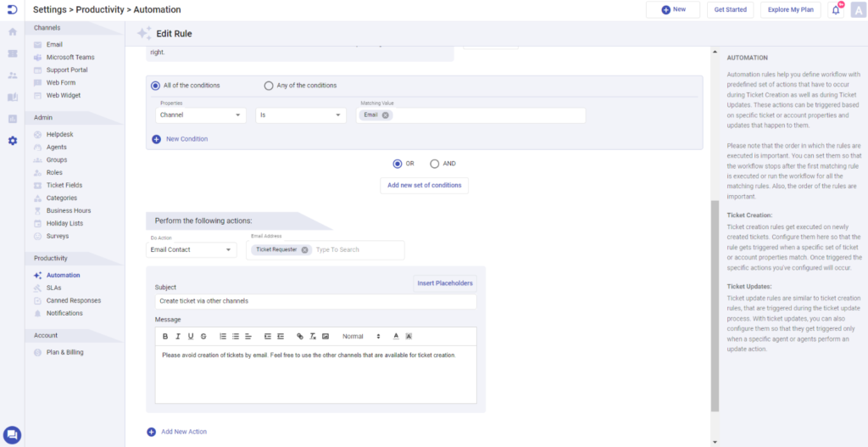Open Categories settings

(61, 198)
